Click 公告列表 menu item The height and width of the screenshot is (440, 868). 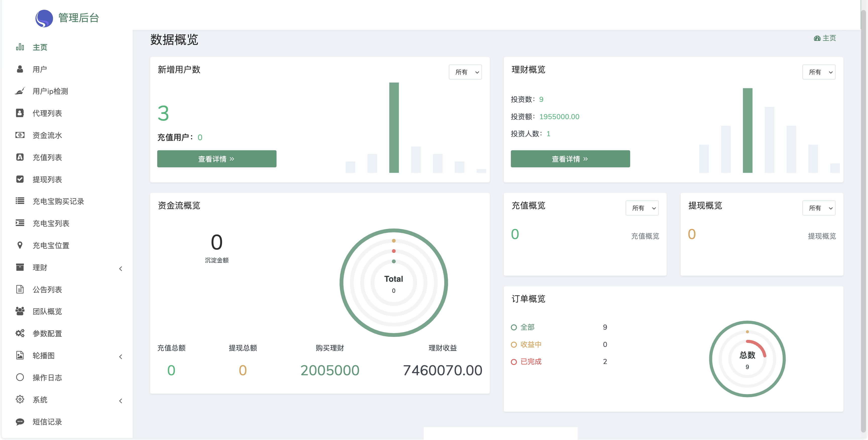pos(48,289)
